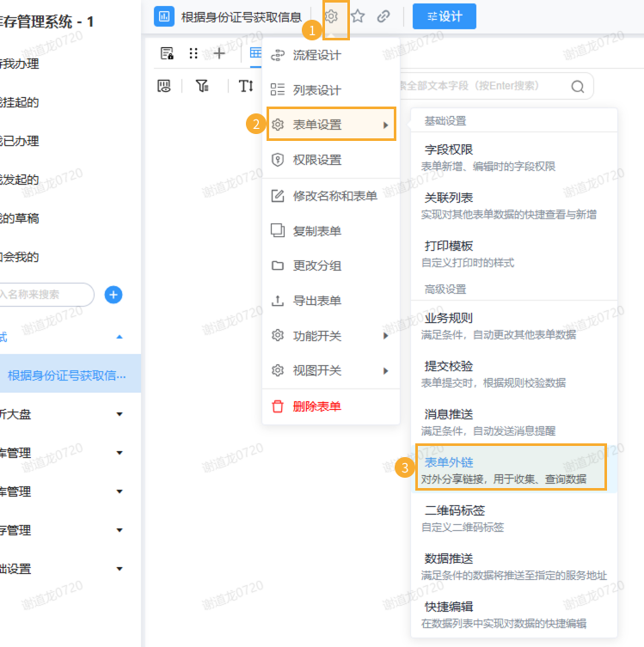
Task: Click blue plus button beside sidebar search
Action: click(113, 295)
